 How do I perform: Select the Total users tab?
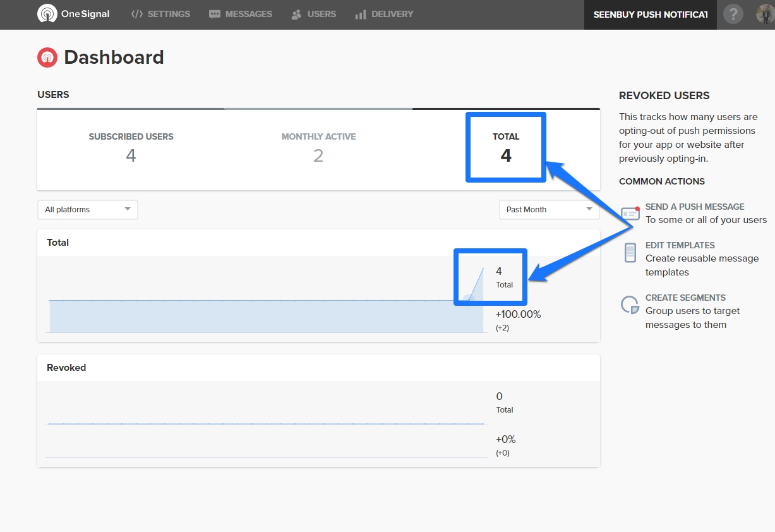tap(506, 147)
